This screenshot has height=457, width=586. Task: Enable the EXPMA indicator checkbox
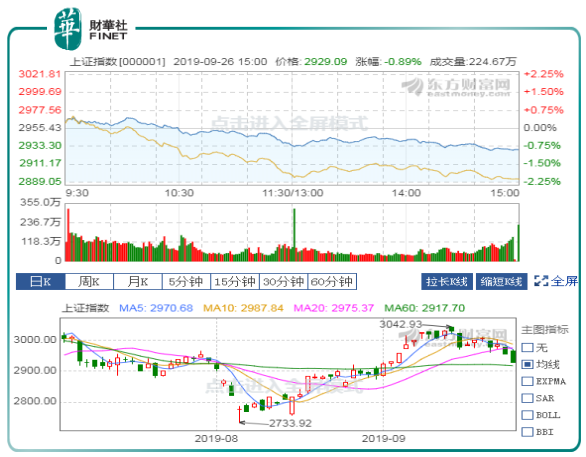coord(527,381)
